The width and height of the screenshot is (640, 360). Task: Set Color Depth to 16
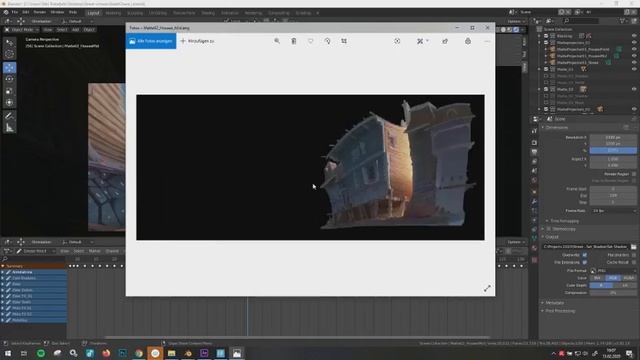[624, 285]
